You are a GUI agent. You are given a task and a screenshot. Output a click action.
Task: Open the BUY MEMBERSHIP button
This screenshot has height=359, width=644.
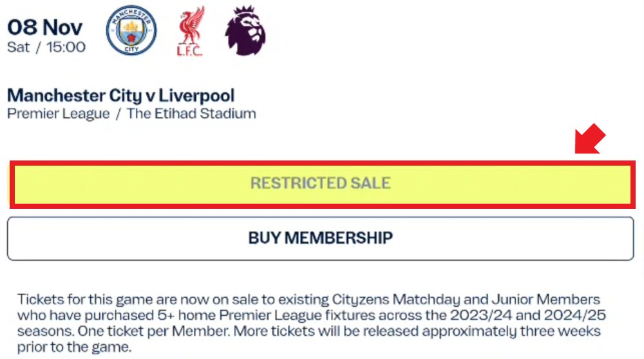pyautogui.click(x=320, y=238)
